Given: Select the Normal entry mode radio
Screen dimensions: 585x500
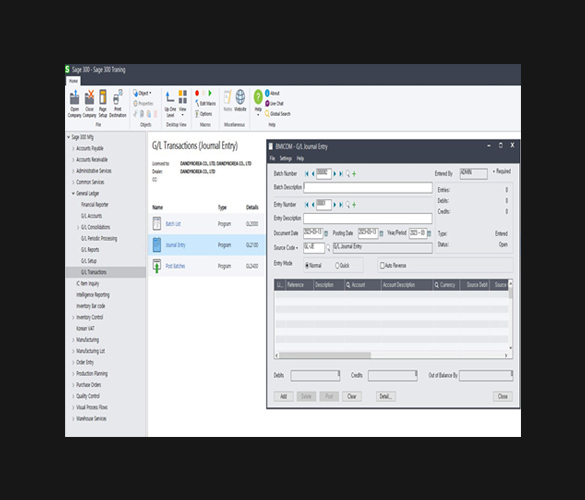Looking at the screenshot, I should pos(307,266).
